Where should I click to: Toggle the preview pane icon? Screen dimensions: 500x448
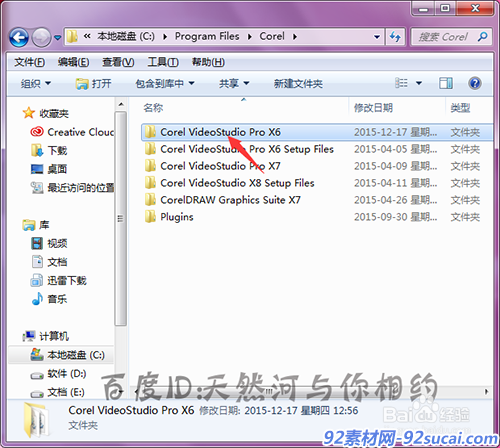pyautogui.click(x=445, y=83)
